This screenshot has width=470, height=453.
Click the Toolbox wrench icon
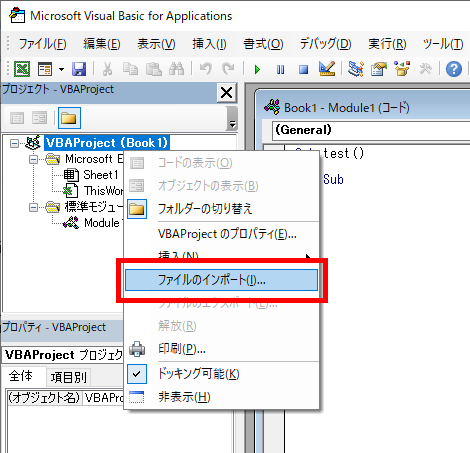pyautogui.click(x=425, y=69)
